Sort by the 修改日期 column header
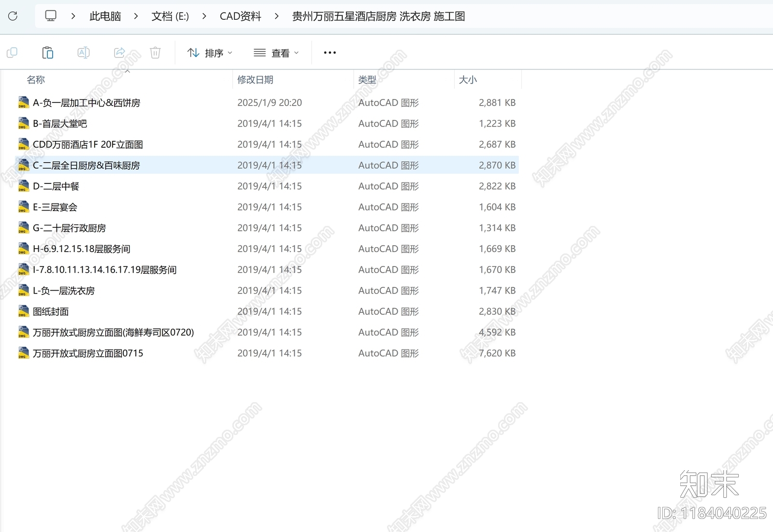This screenshot has width=773, height=532. point(255,80)
